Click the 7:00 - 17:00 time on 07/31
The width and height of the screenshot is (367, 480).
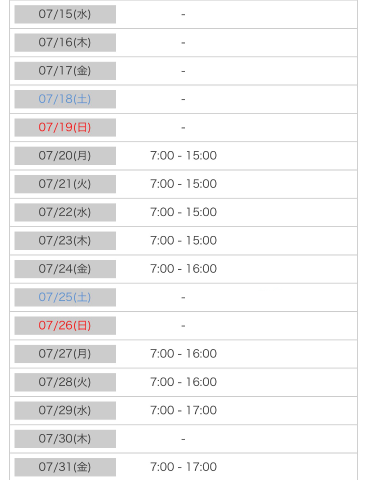click(183, 467)
